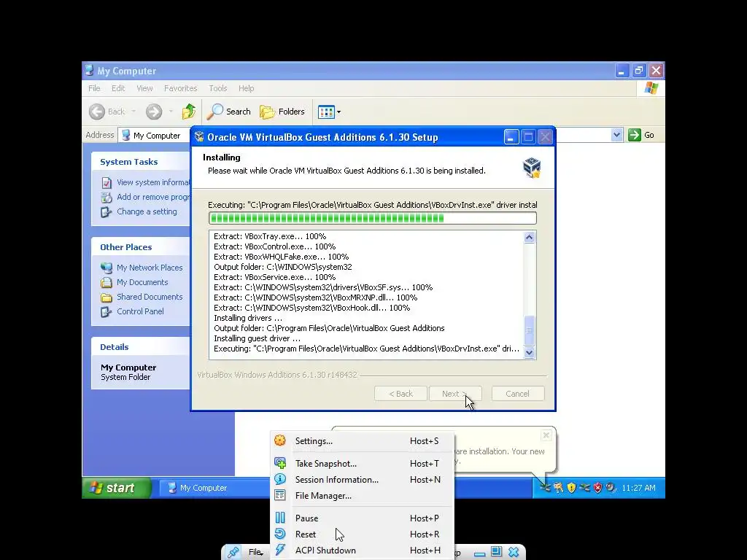Open Control Panel link
747x560 pixels.
click(x=140, y=311)
